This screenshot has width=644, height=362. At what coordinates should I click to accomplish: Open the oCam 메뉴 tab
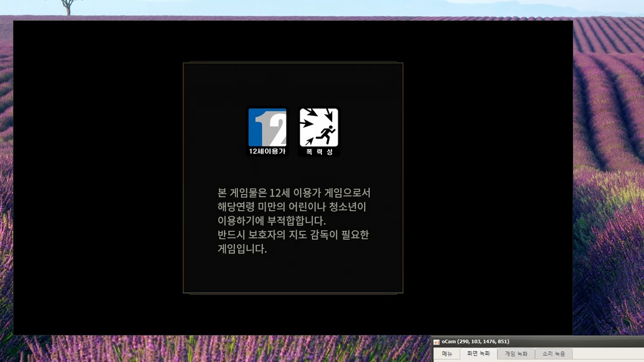(x=447, y=354)
